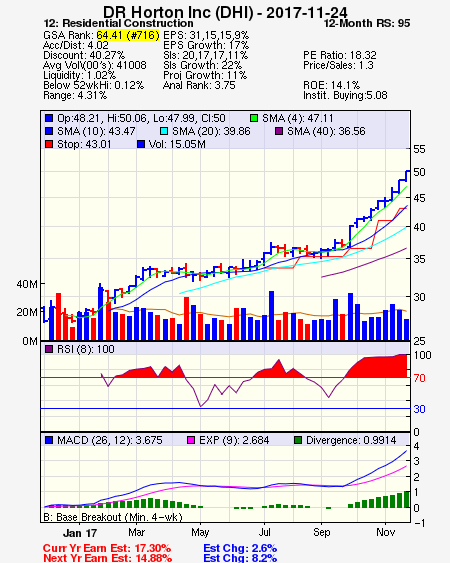
Task: Click the 'Anal Rank: 3.75' text
Action: (x=199, y=85)
